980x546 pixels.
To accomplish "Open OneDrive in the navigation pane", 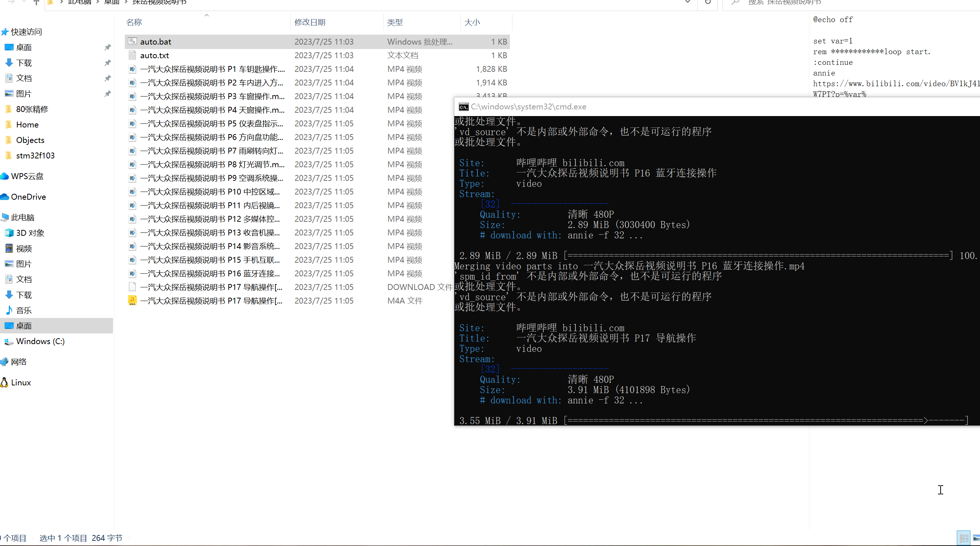I will [x=28, y=197].
